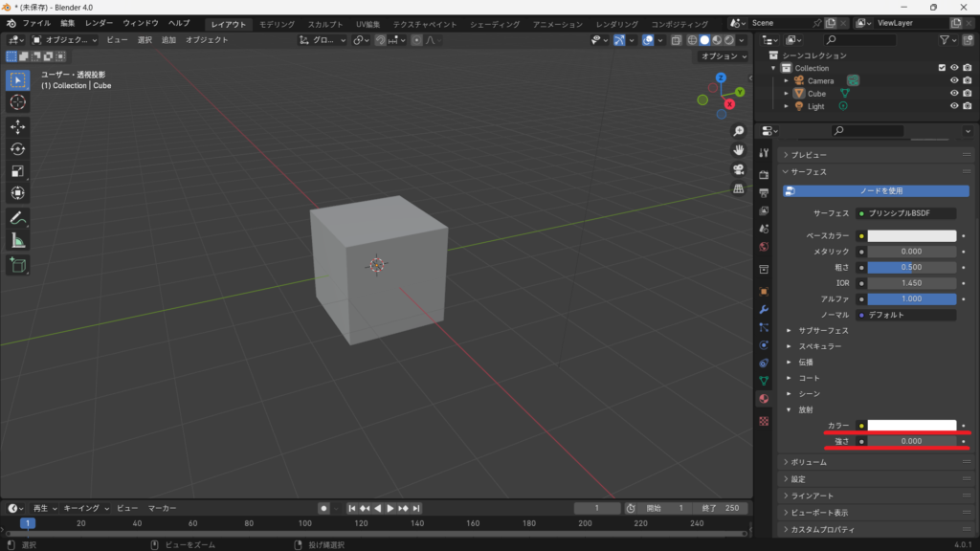
Task: Select the Measure tool
Action: [17, 240]
